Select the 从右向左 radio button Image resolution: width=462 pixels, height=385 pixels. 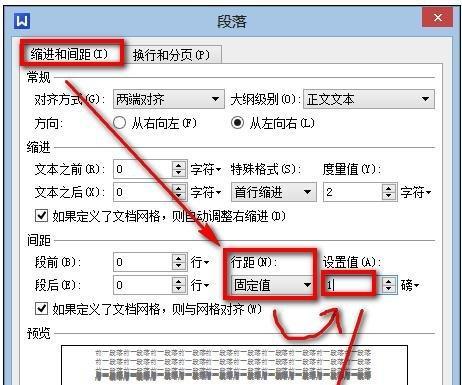click(x=119, y=123)
